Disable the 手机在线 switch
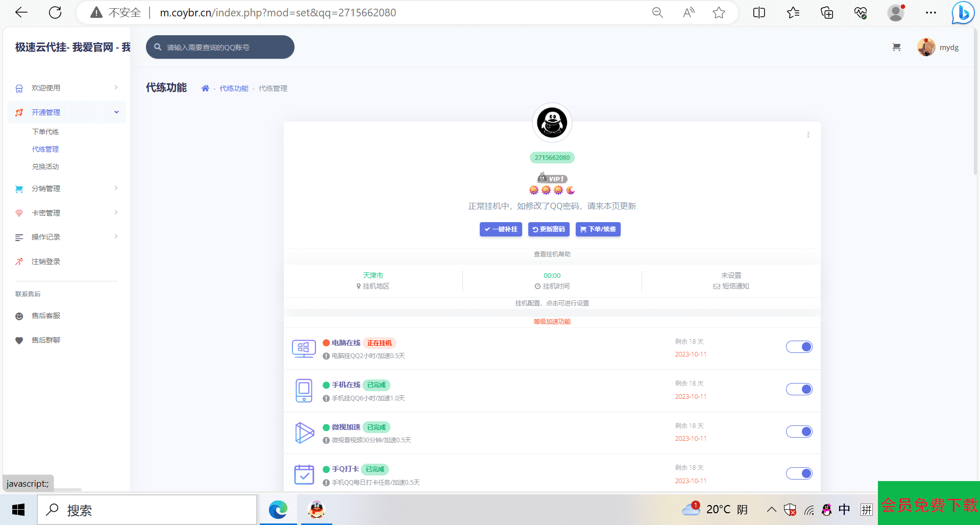Image resolution: width=980 pixels, height=525 pixels. coord(799,390)
